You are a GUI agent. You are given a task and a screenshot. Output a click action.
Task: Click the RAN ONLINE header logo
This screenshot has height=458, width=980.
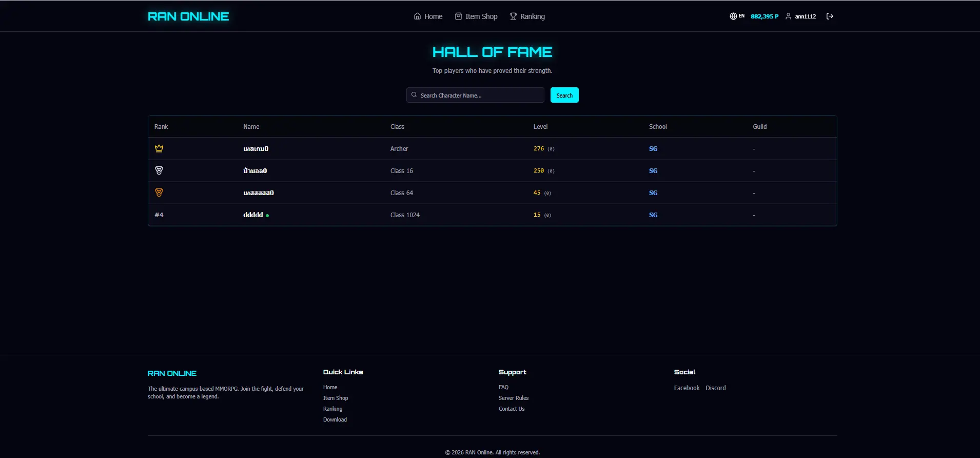click(x=188, y=16)
